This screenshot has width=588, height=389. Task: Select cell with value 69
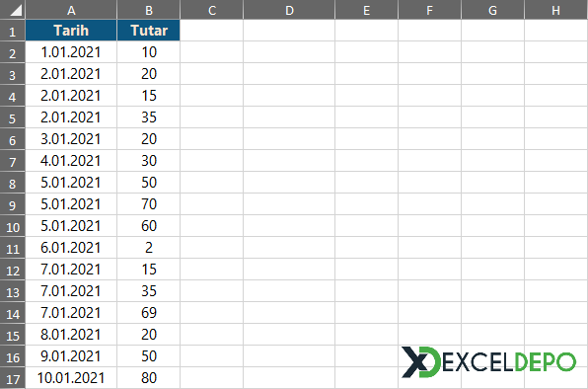149,313
